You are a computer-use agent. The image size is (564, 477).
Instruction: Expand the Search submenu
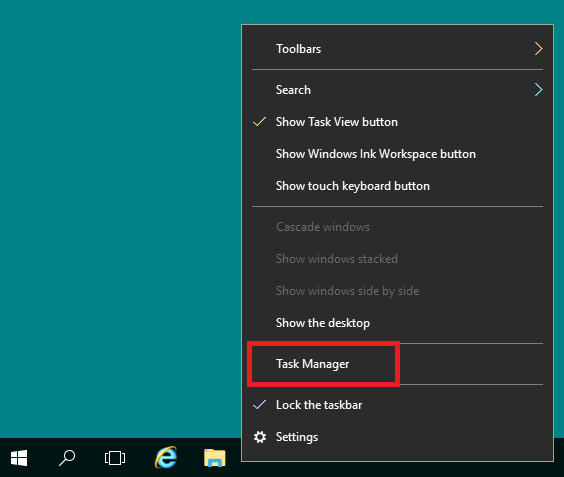397,90
